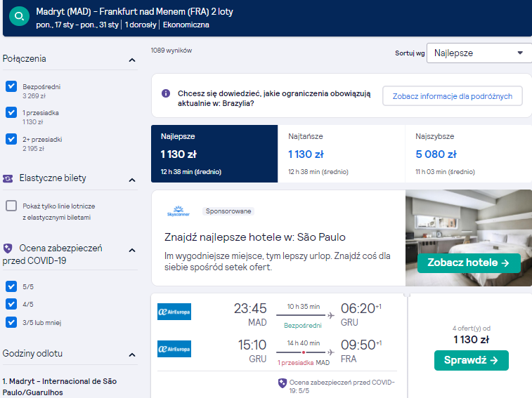Uncheck the 3/5 lub mniej rating checkbox
The height and width of the screenshot is (398, 532).
tap(11, 322)
